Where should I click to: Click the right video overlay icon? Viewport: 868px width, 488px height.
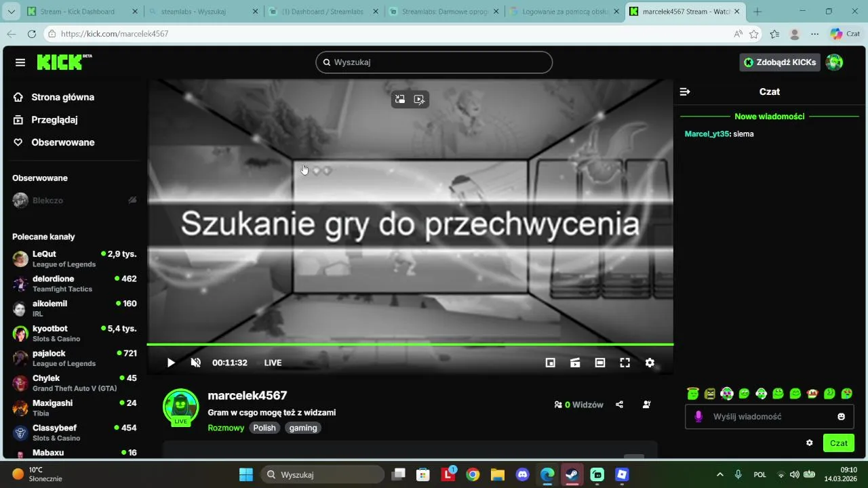[420, 100]
